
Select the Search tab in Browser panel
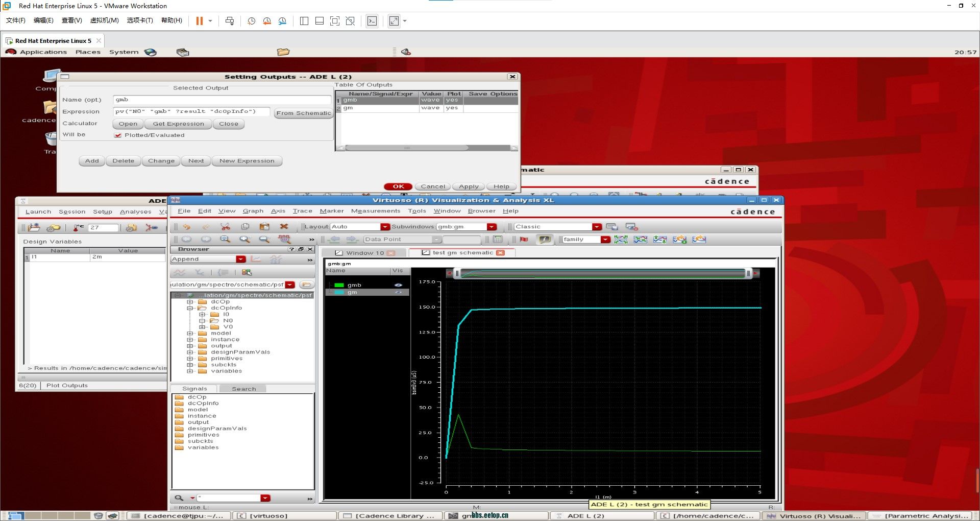(243, 389)
